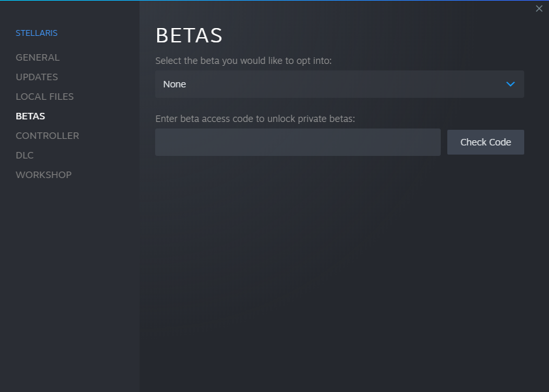Image resolution: width=549 pixels, height=392 pixels.
Task: Click the blue chevron arrow on beta dropdown
Action: pyautogui.click(x=511, y=84)
